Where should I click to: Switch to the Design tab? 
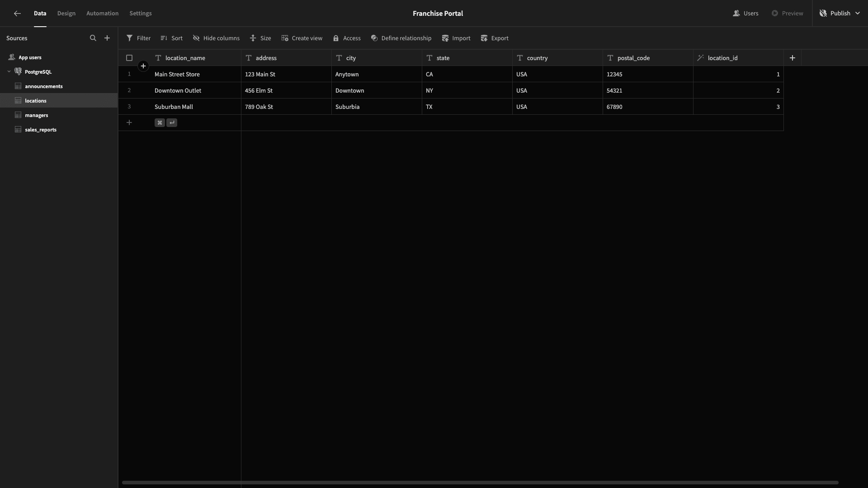click(66, 14)
